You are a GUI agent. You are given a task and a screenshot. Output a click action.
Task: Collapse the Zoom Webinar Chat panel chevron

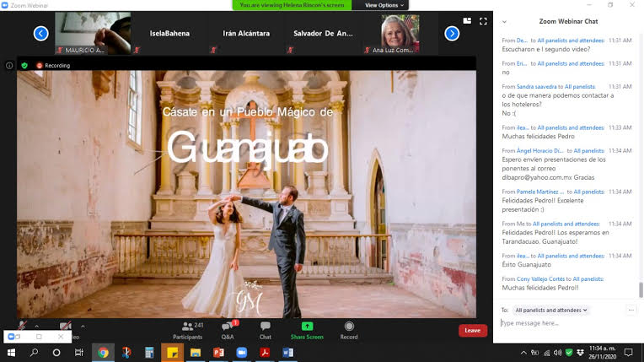(x=504, y=21)
